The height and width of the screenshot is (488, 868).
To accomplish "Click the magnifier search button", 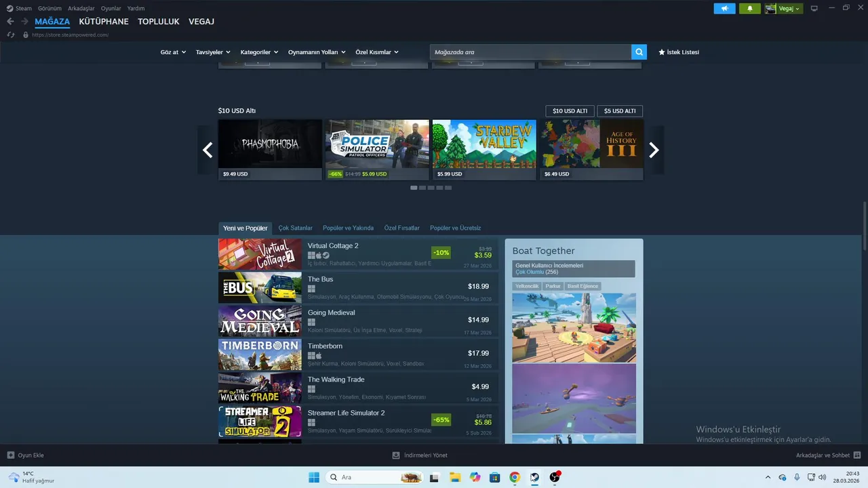I will point(639,52).
